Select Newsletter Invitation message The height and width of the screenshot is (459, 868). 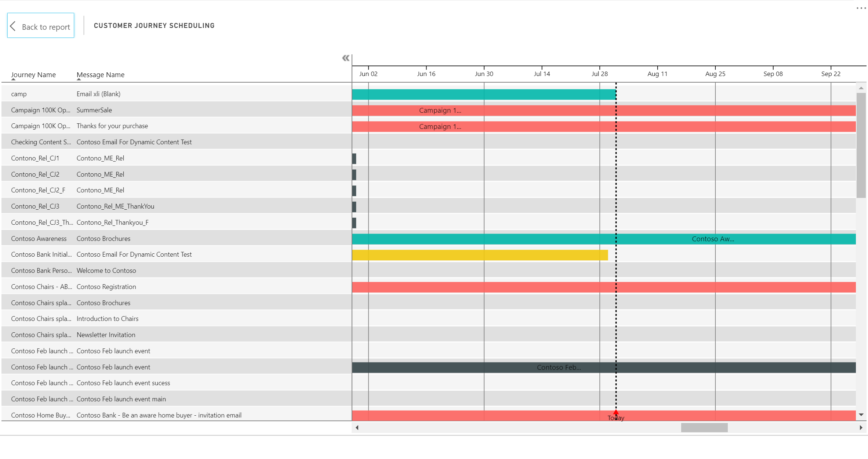tap(106, 335)
